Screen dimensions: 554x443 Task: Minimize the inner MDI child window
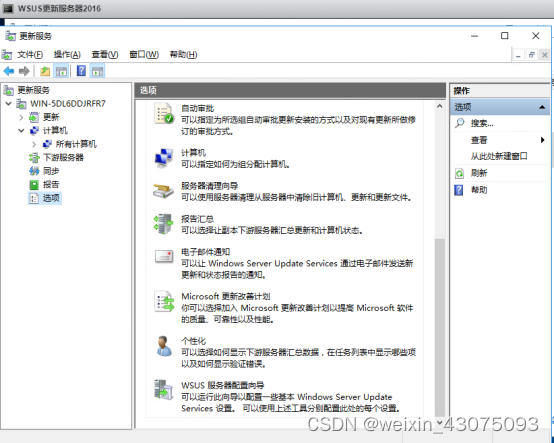[x=518, y=55]
